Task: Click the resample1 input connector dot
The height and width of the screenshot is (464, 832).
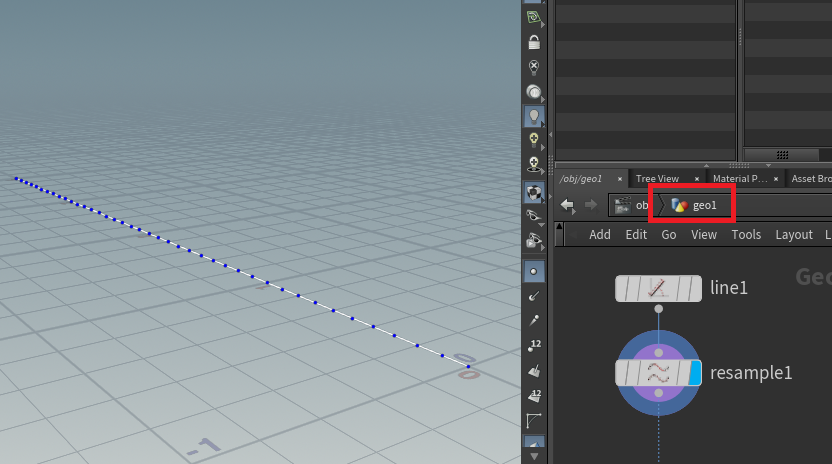Action: [x=658, y=353]
